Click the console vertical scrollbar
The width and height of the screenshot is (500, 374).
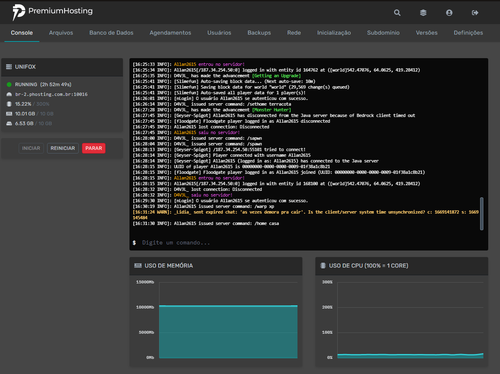tap(481, 214)
